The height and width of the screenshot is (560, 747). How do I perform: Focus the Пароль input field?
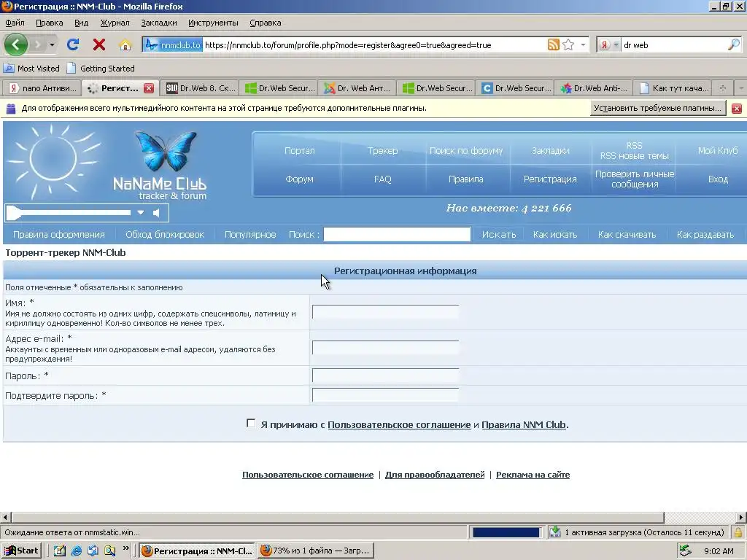tap(385, 376)
